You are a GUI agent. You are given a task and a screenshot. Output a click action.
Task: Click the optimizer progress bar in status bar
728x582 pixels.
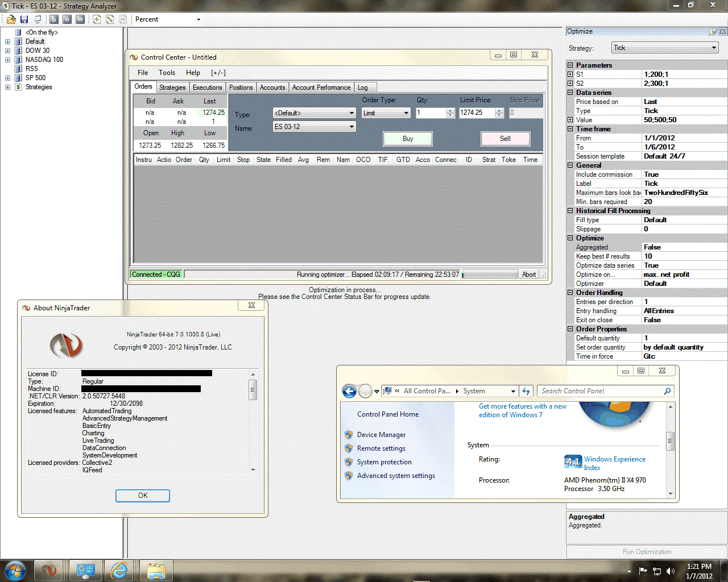490,275
